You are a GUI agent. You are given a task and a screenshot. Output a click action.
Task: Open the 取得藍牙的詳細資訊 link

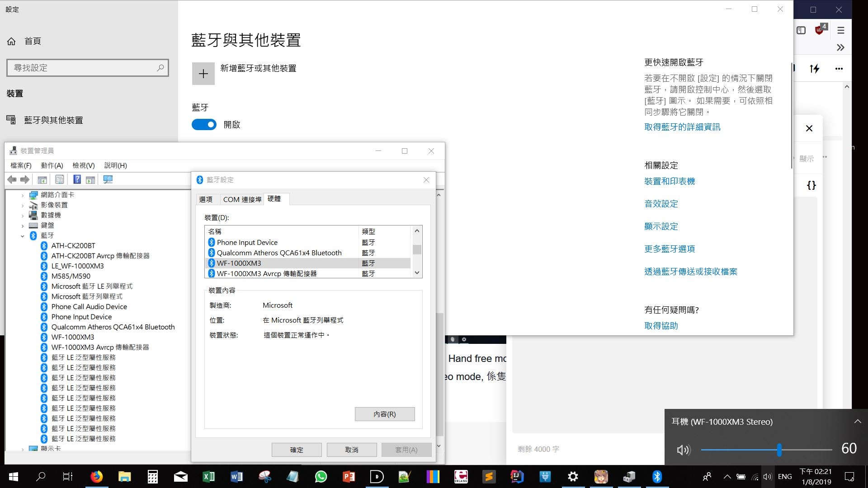682,127
